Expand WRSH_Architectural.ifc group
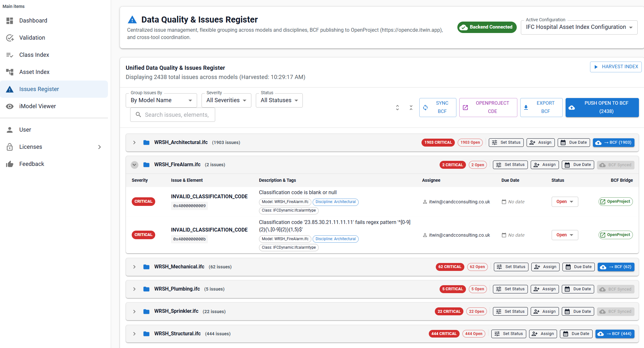The width and height of the screenshot is (644, 348). pyautogui.click(x=134, y=143)
